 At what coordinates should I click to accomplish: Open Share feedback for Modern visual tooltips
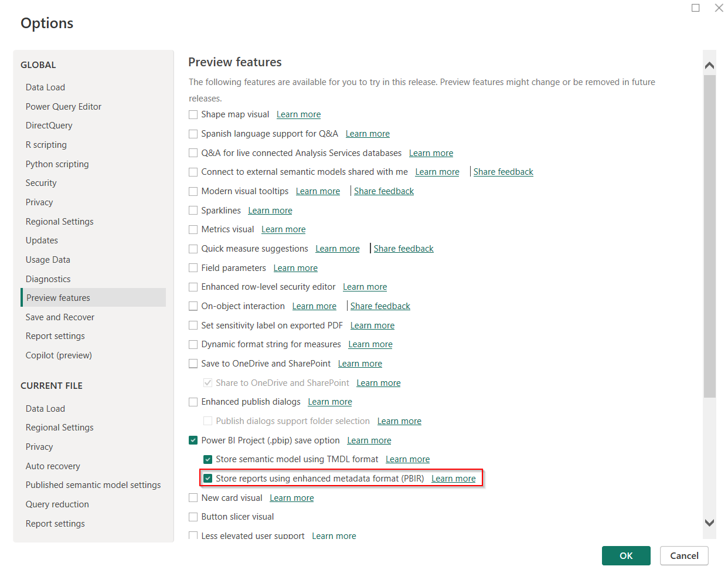click(384, 191)
